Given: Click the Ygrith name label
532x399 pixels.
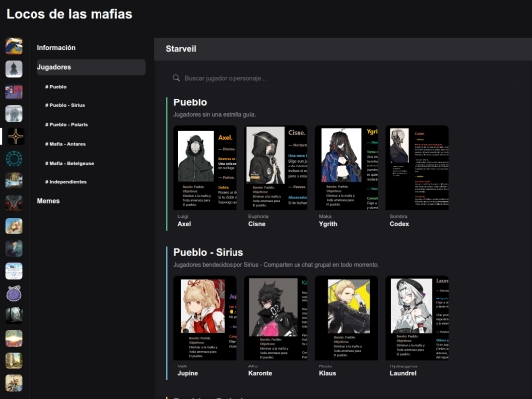Looking at the screenshot, I should coord(328,224).
